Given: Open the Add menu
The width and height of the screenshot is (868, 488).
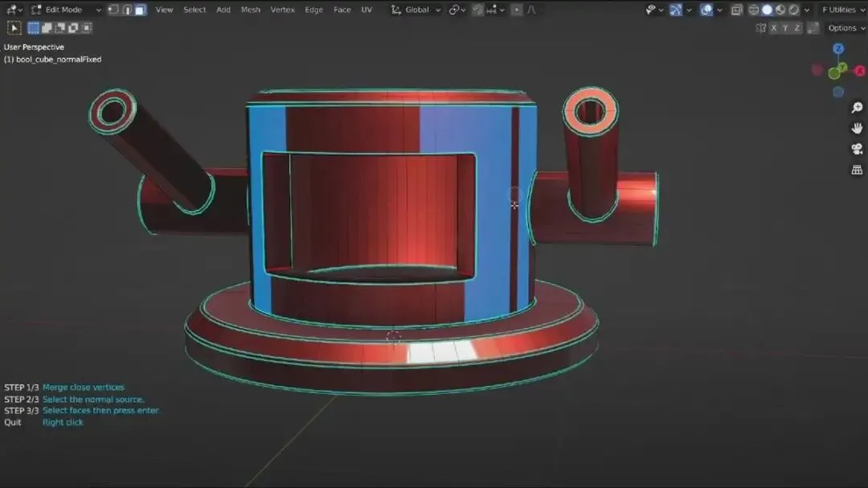Looking at the screenshot, I should point(223,10).
